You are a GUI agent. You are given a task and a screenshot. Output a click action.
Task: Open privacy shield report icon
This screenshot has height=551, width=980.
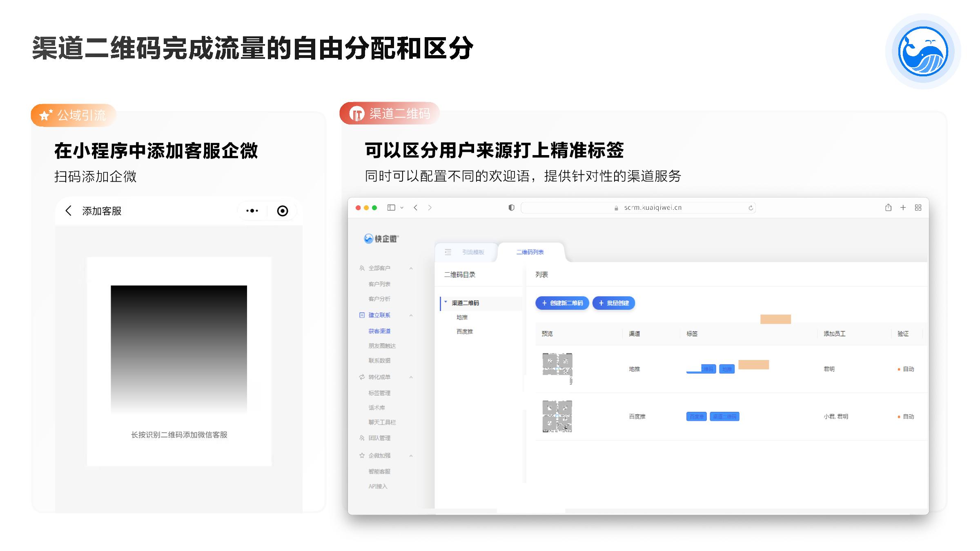(x=511, y=207)
